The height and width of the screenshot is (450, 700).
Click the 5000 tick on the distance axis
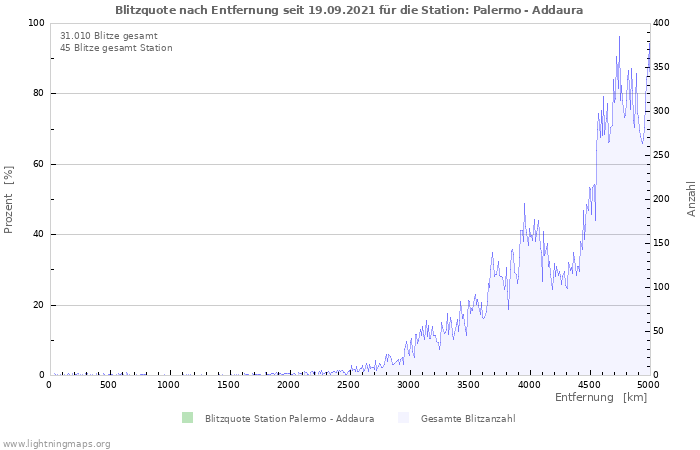[648, 384]
